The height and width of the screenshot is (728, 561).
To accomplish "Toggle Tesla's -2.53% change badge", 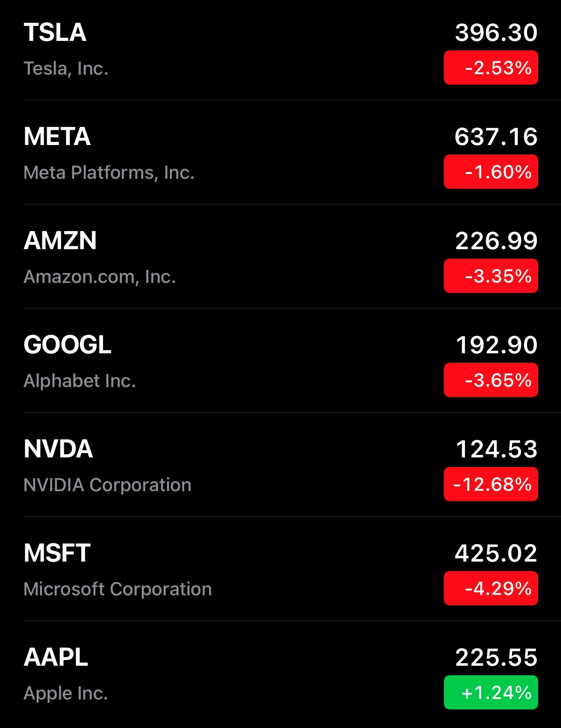I will (491, 68).
